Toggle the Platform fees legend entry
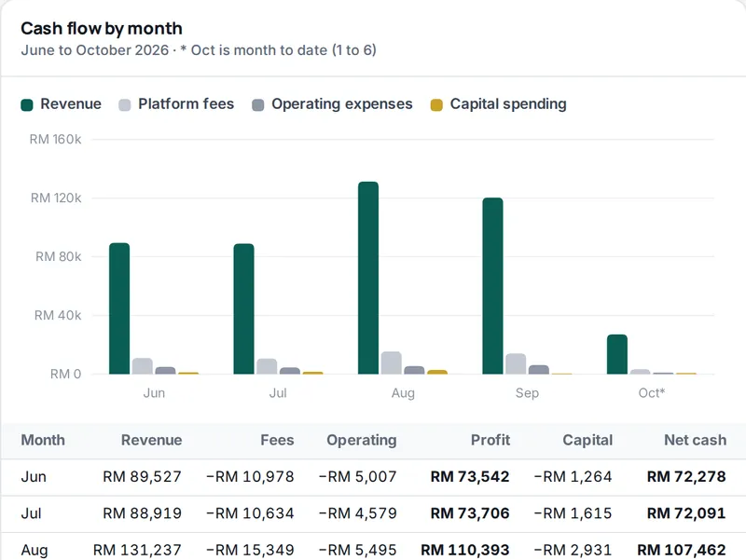 176,104
